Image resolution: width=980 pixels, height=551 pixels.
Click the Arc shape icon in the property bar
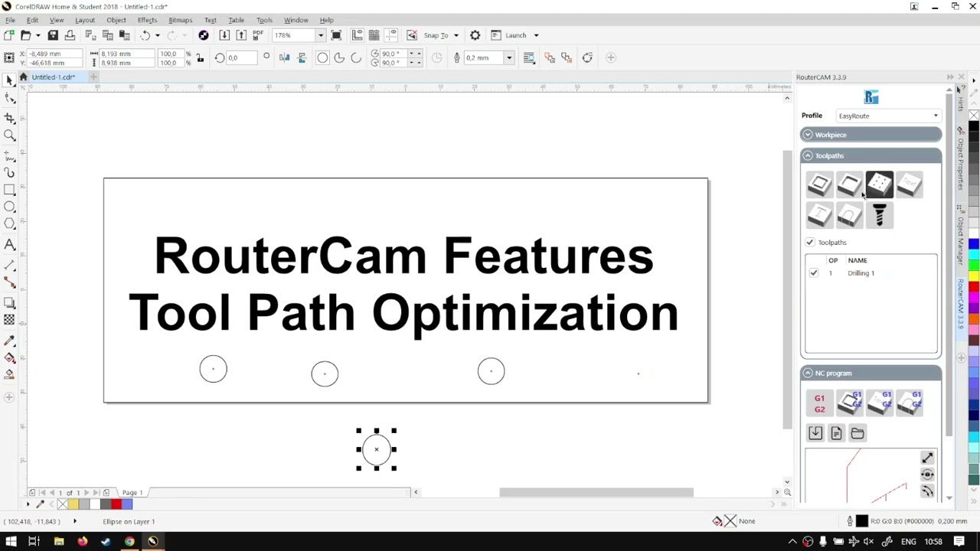(356, 57)
